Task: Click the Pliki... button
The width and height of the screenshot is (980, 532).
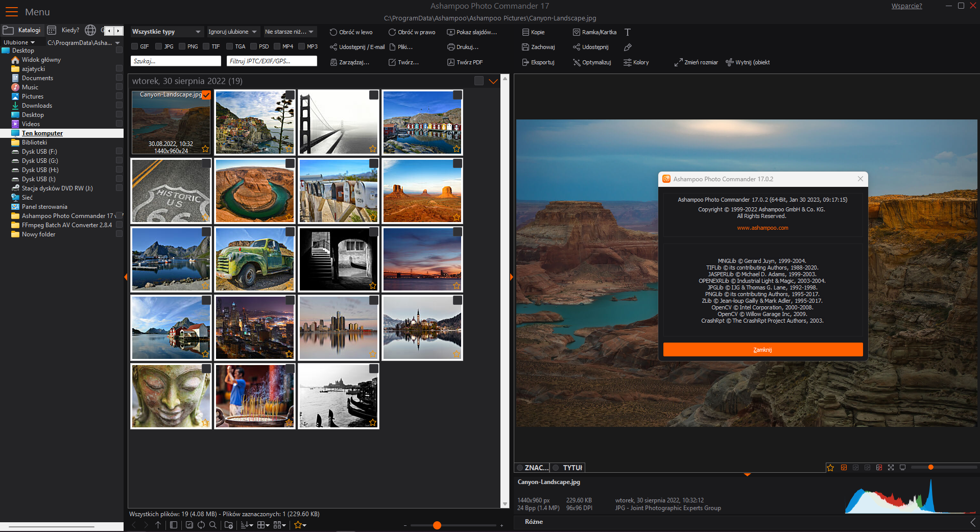Action: point(401,47)
